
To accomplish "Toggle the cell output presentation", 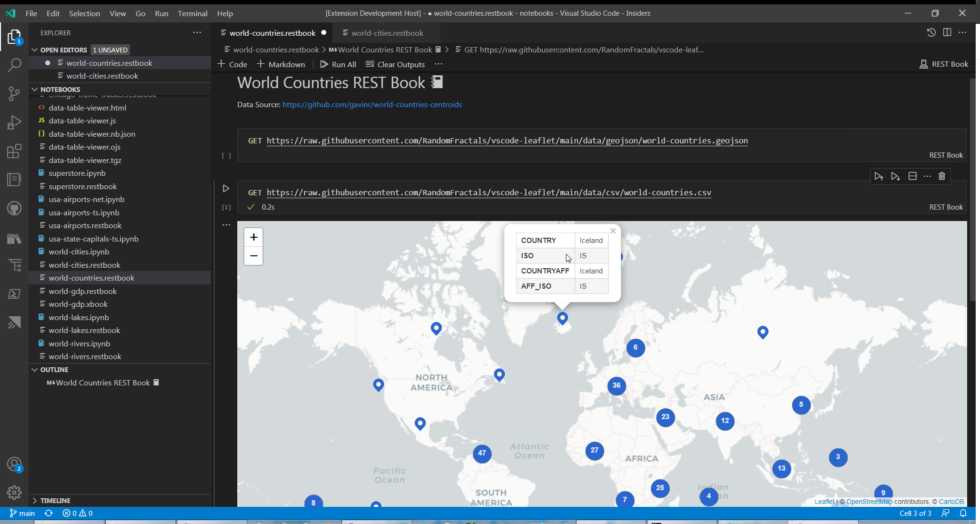I will [x=913, y=176].
